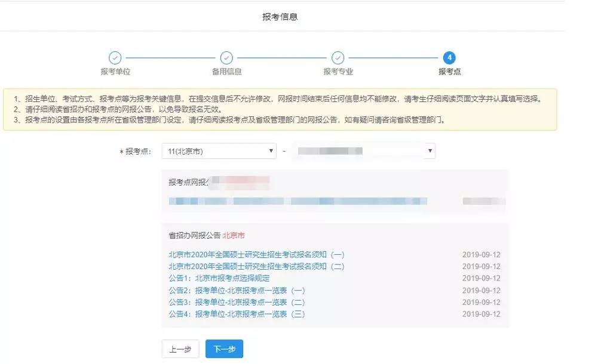Click the red 北京市 text in 省招办网报公告
Viewport: 598px width, 364px height.
[234, 236]
